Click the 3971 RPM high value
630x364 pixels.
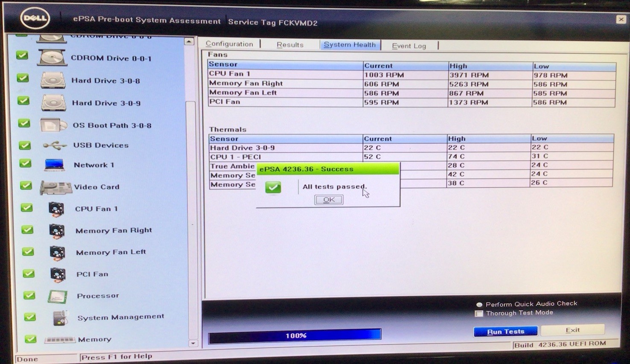469,75
